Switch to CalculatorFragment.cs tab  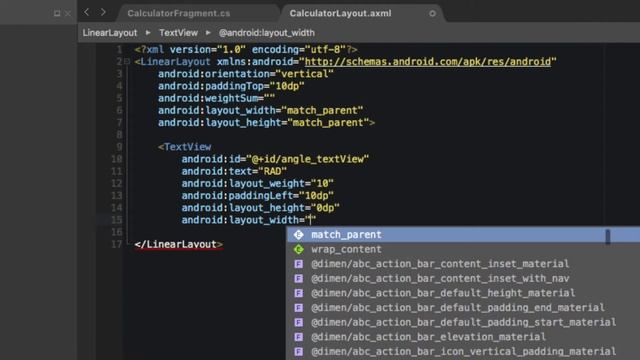[x=179, y=13]
